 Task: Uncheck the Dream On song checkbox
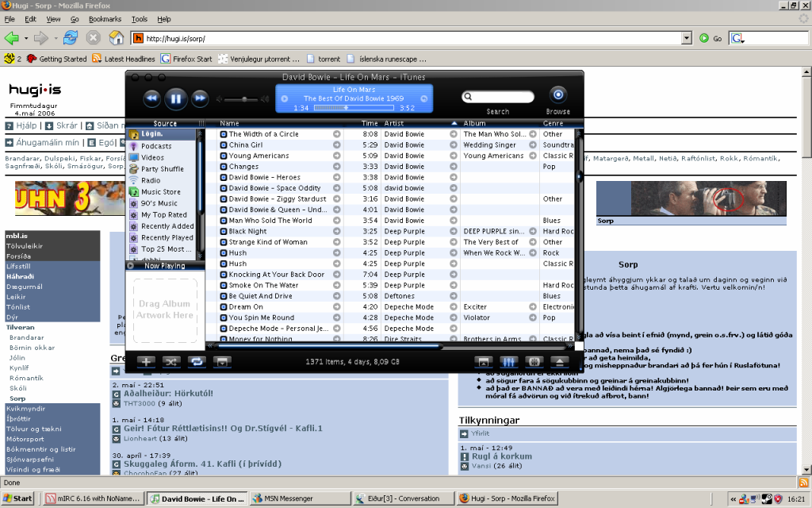click(x=224, y=307)
